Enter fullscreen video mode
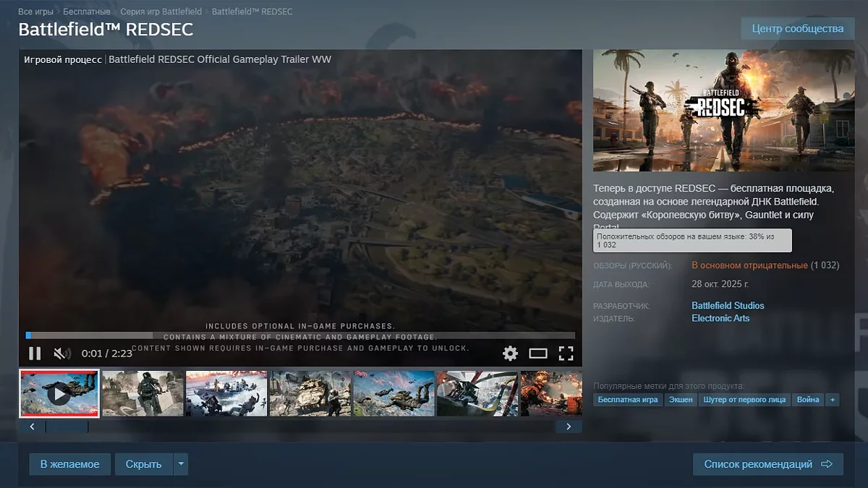This screenshot has height=488, width=868. click(566, 354)
